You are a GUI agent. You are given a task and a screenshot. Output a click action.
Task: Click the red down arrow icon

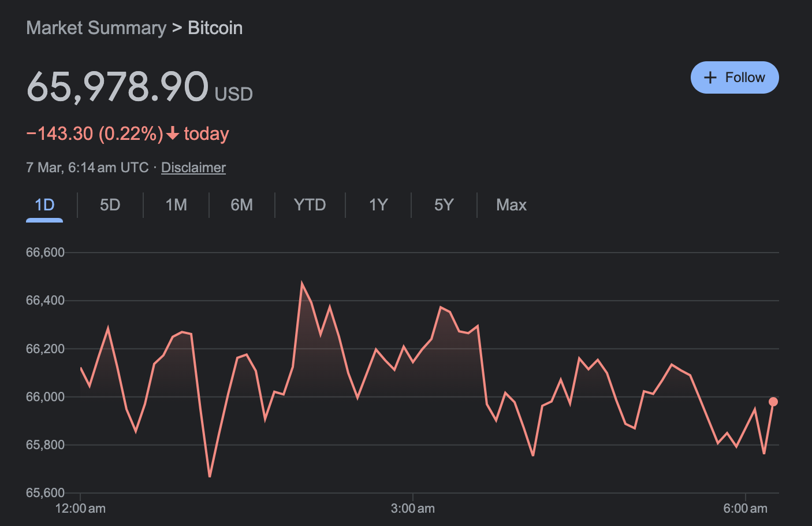172,134
